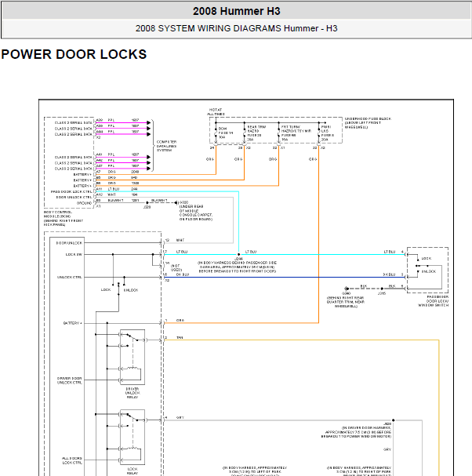The width and height of the screenshot is (472, 476).
Task: Click the G340 ground label
Action: tap(346, 293)
